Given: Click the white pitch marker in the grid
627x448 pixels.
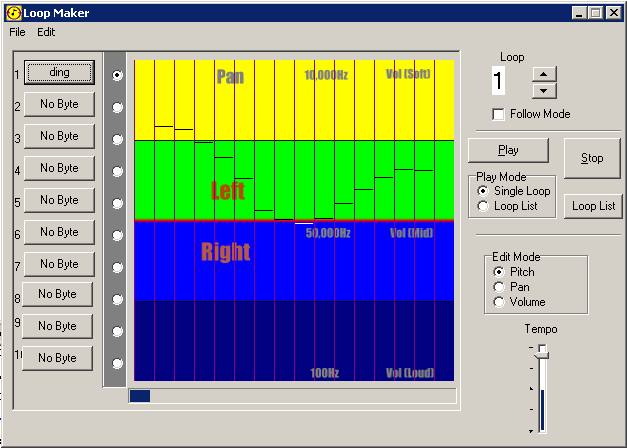Looking at the screenshot, I should click(x=304, y=223).
